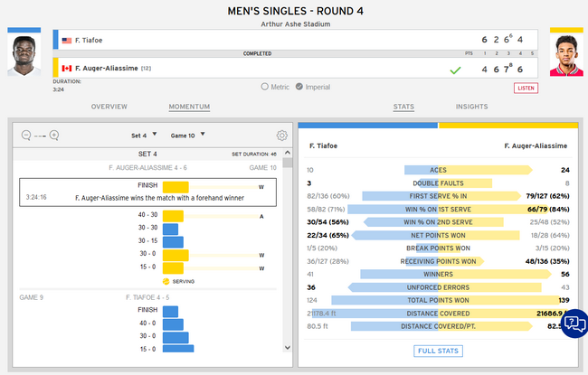Click the zoom in magnifier icon

pyautogui.click(x=54, y=136)
